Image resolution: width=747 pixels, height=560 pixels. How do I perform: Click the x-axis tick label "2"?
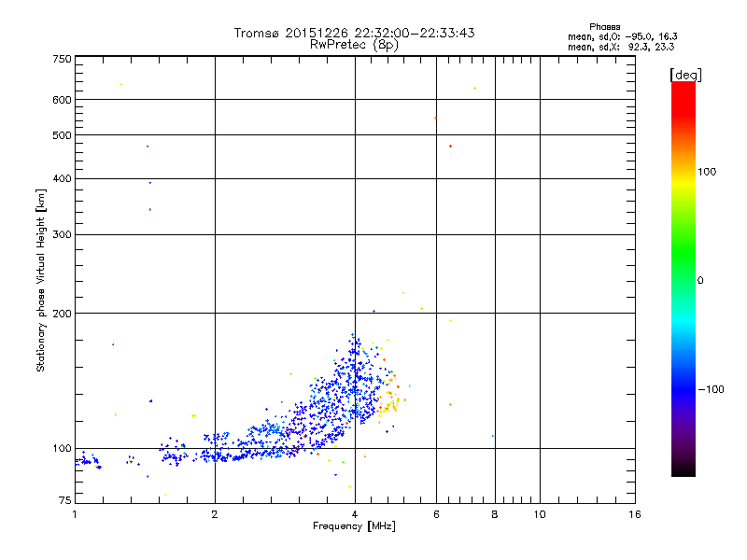pos(215,514)
